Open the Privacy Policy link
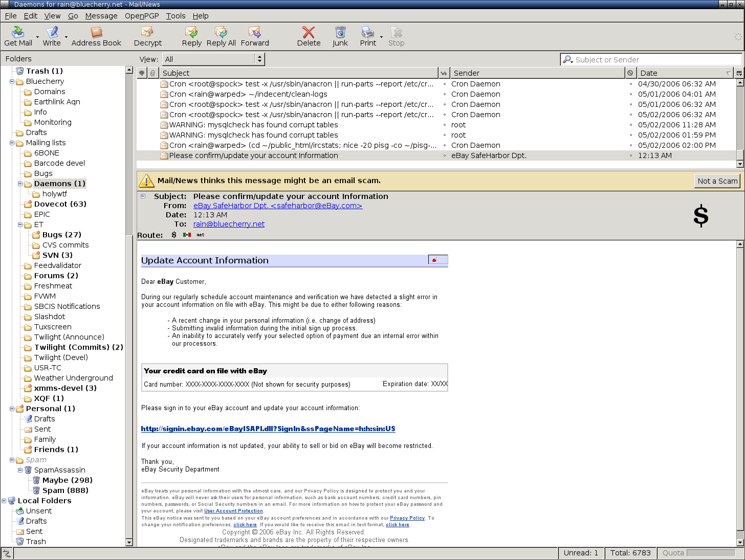This screenshot has height=560, width=745. [x=407, y=518]
